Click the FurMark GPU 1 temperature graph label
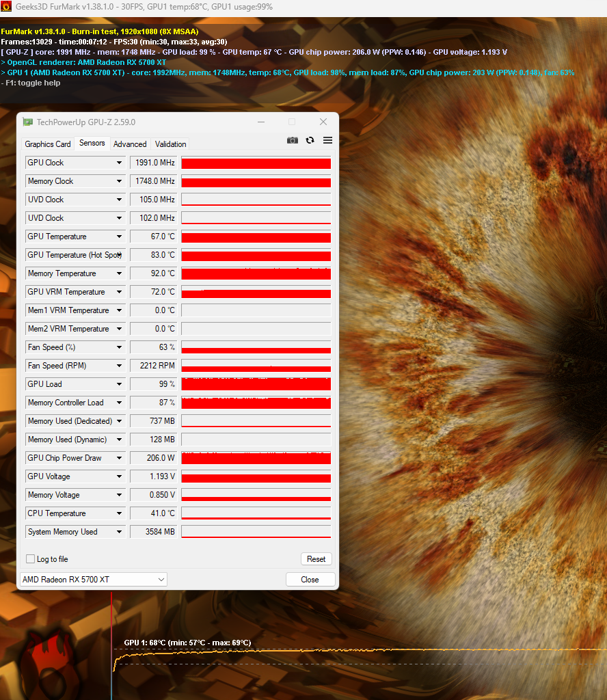 point(187,643)
